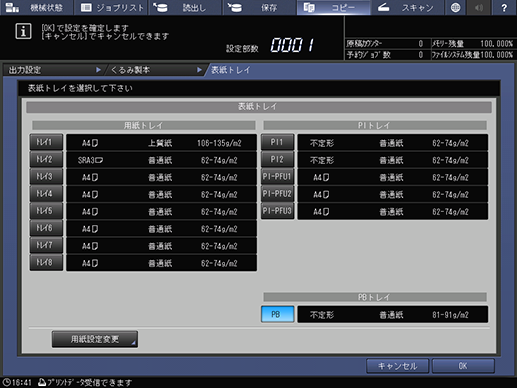Open help with the question mark icon
Screen dimensions: 517x388
504,7
